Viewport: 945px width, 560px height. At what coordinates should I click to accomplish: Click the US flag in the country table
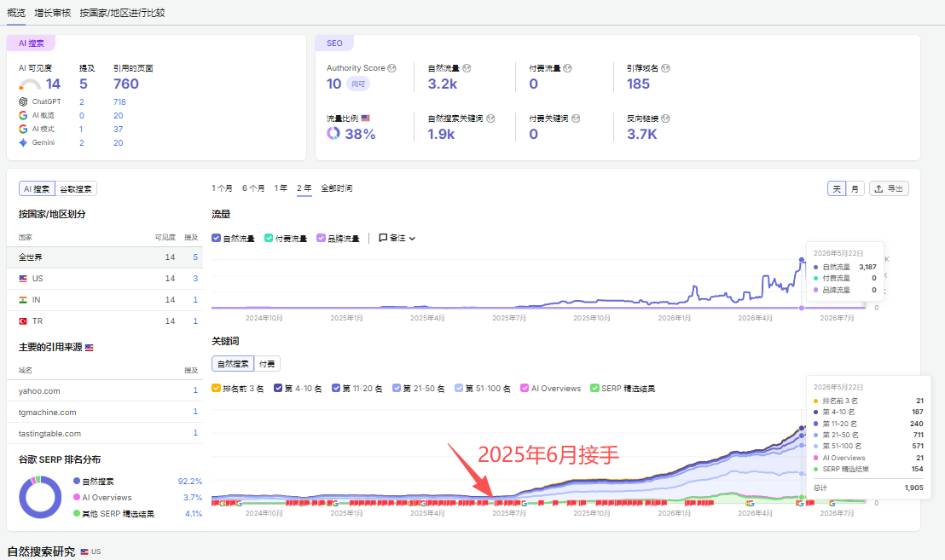click(x=23, y=278)
